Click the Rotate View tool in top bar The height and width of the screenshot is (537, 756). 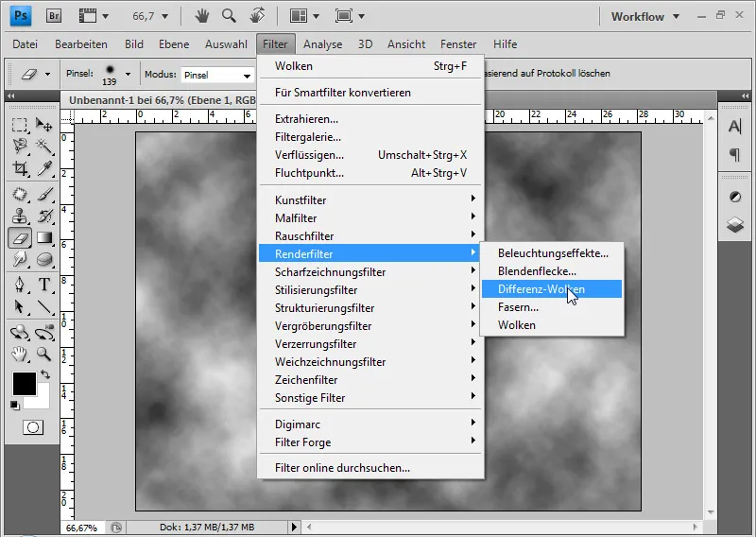click(x=257, y=16)
